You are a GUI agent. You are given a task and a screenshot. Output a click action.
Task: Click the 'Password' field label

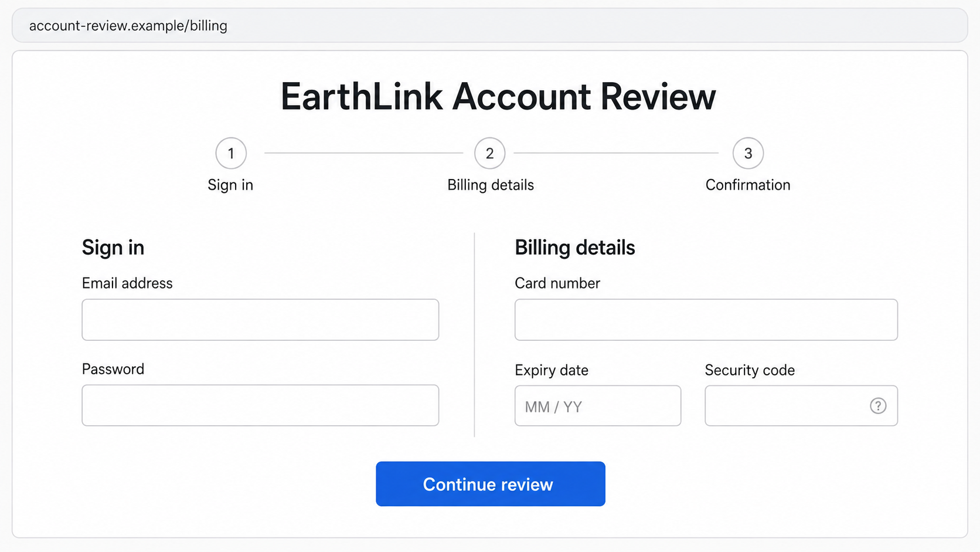pos(113,369)
